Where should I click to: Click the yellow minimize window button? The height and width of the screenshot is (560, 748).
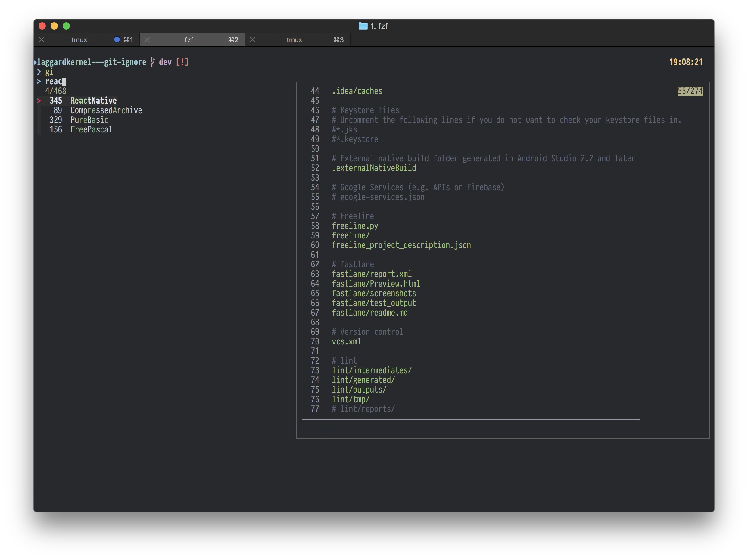click(x=54, y=26)
